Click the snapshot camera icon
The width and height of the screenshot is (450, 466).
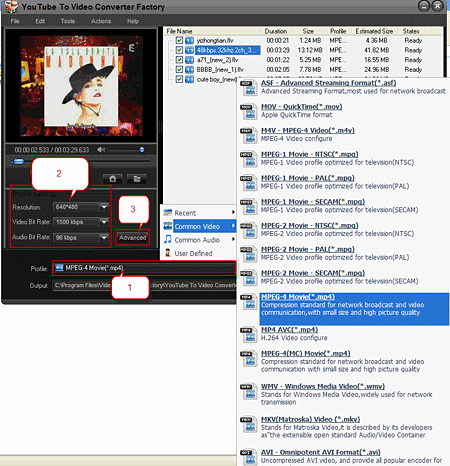point(113,179)
